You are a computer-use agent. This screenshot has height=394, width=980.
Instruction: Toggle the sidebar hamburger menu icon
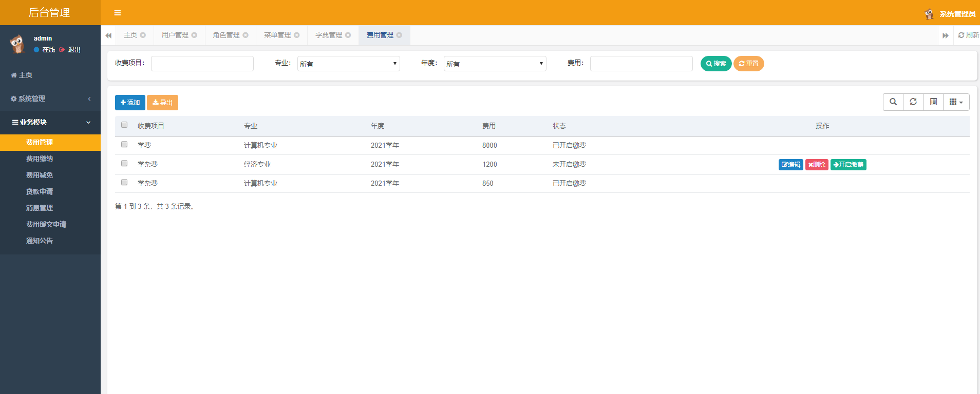click(x=118, y=13)
